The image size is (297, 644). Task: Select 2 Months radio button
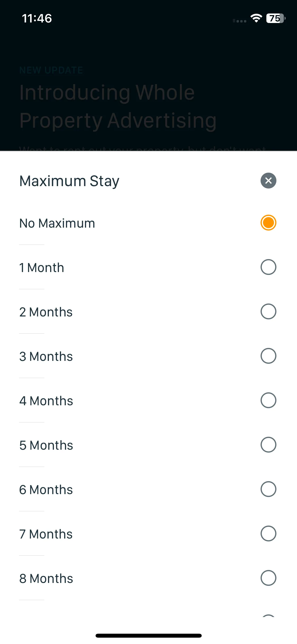268,311
